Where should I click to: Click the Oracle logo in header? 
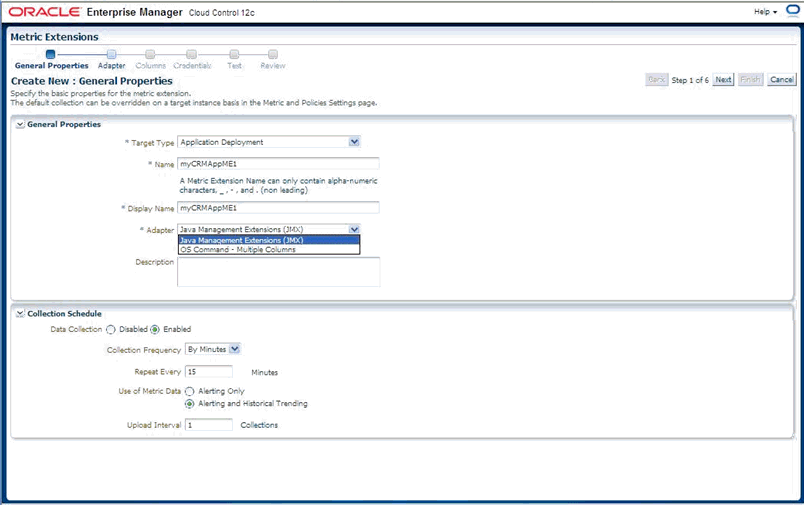pos(45,12)
